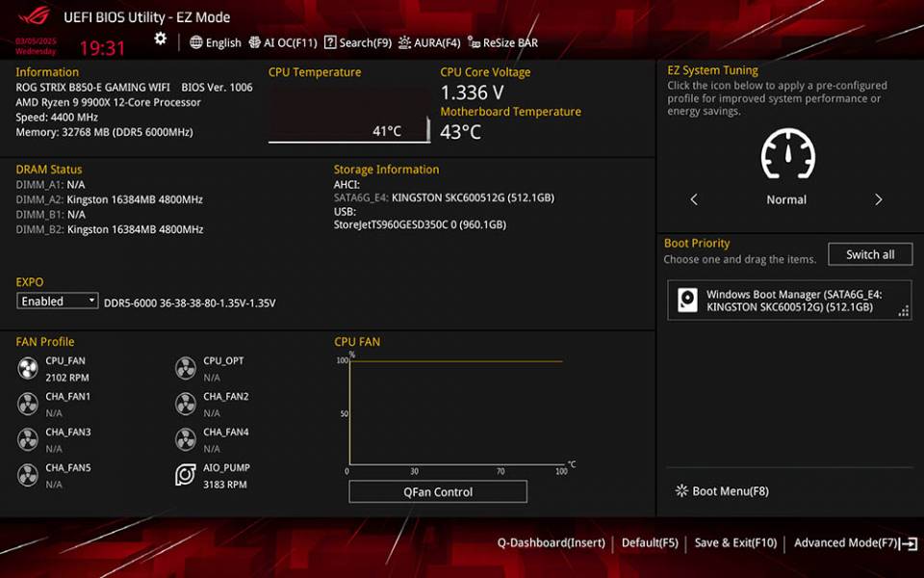This screenshot has height=578, width=924.
Task: Click the ROG STRIX B850-E GAMING WIFI text
Action: 92,88
